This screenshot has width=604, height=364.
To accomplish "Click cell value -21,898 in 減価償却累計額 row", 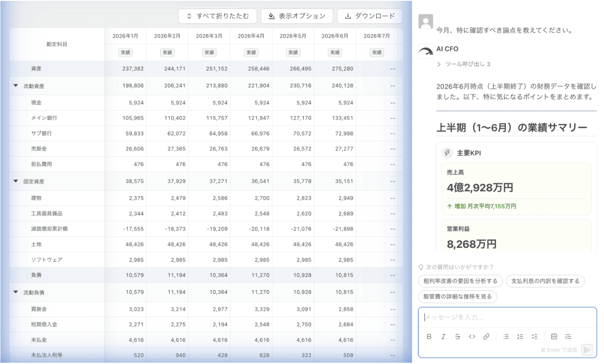I will pos(342,229).
